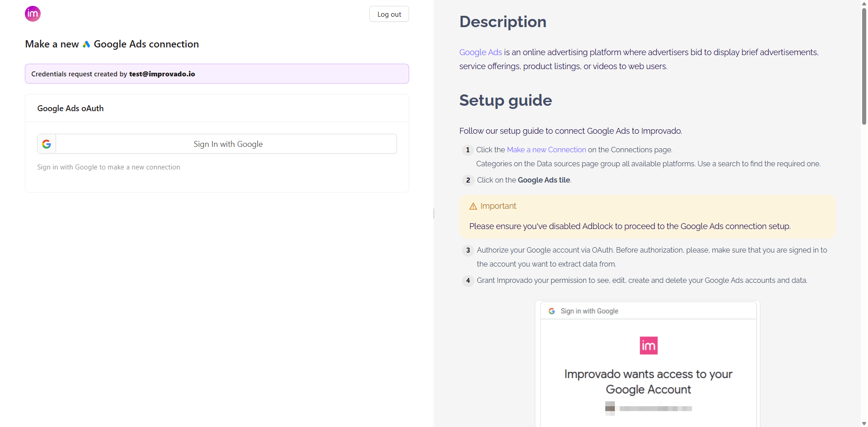
Task: Click the Description heading
Action: pyautogui.click(x=503, y=22)
